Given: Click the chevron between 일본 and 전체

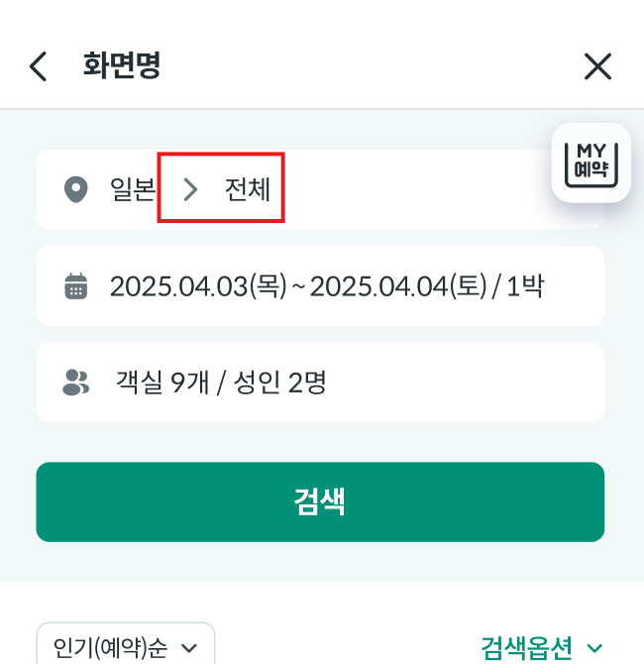Looking at the screenshot, I should [x=190, y=189].
